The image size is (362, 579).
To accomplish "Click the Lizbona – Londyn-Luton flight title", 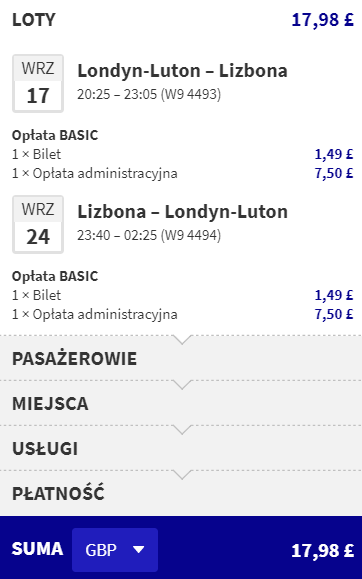I will (182, 212).
